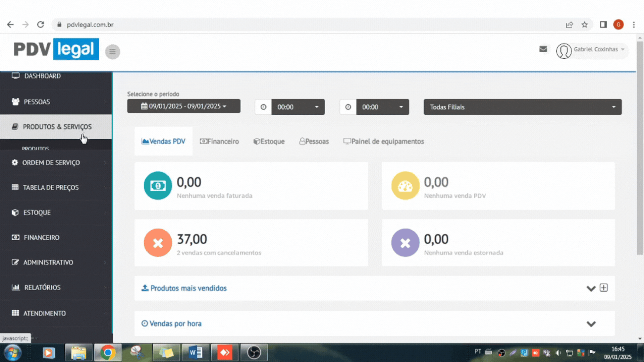Click the bookmark star icon in address bar
This screenshot has width=644, height=362.
(585, 25)
